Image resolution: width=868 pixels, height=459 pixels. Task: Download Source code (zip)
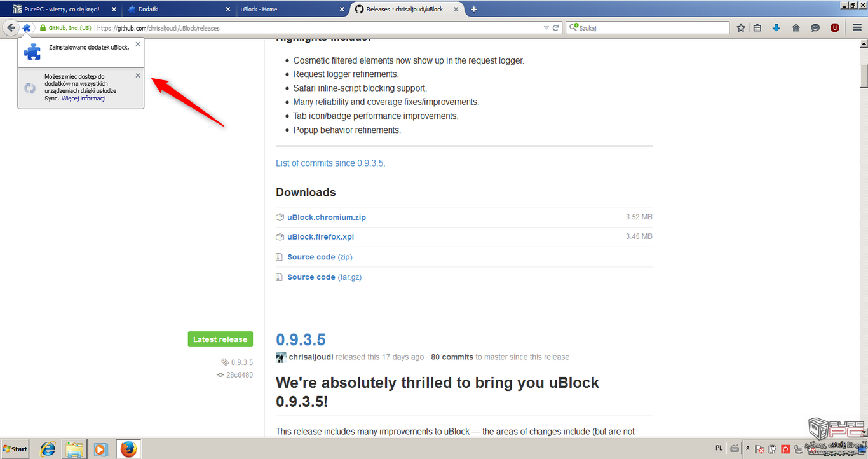pos(320,257)
